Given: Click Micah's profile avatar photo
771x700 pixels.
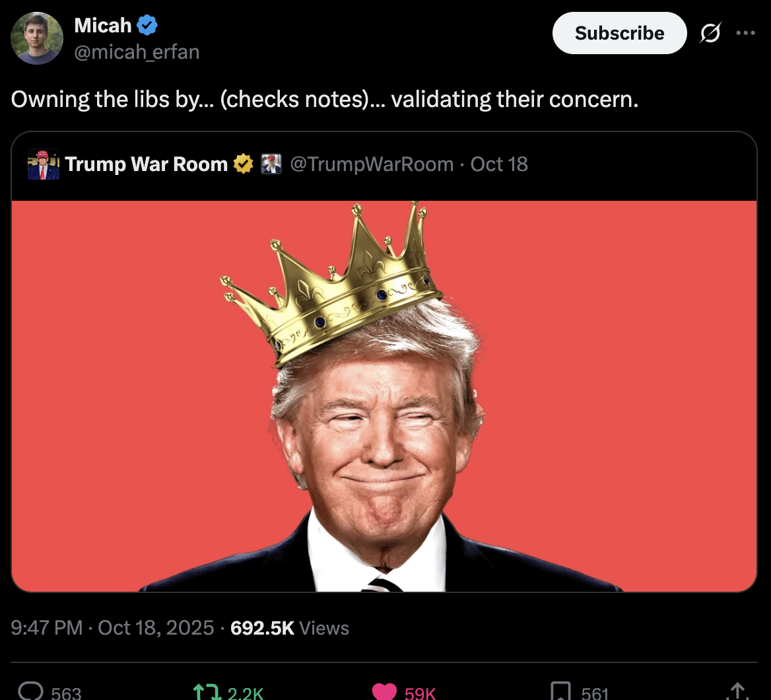Looking at the screenshot, I should tap(37, 38).
